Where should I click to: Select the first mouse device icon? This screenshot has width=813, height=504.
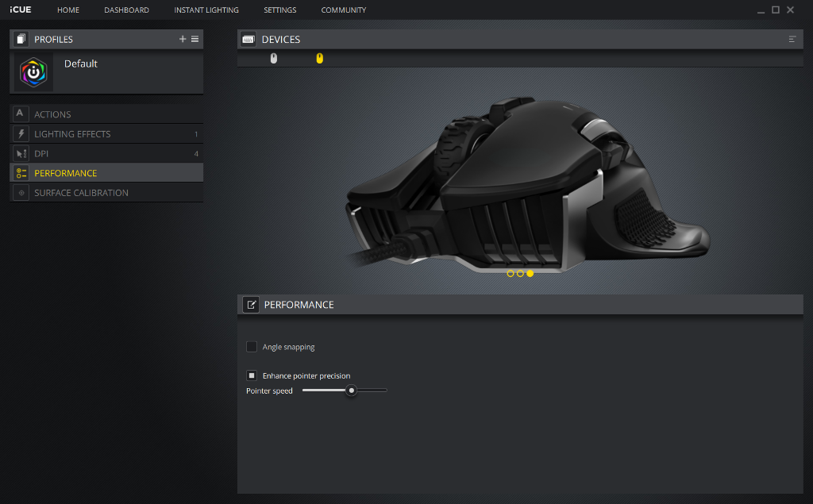(274, 58)
